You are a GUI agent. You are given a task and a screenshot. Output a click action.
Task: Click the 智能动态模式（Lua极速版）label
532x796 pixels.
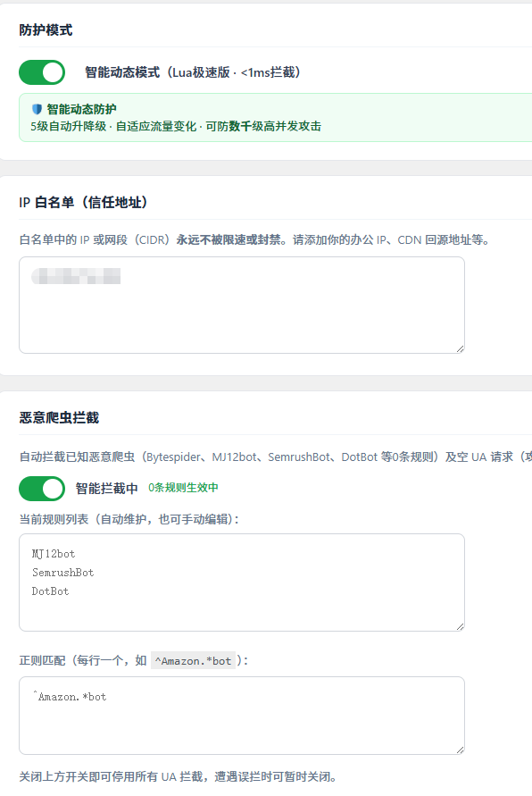[193, 72]
